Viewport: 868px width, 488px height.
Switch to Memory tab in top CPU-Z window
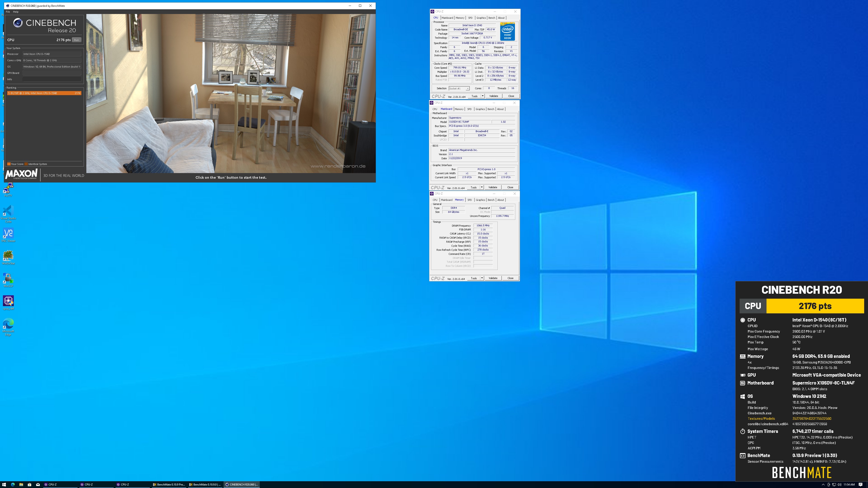460,18
